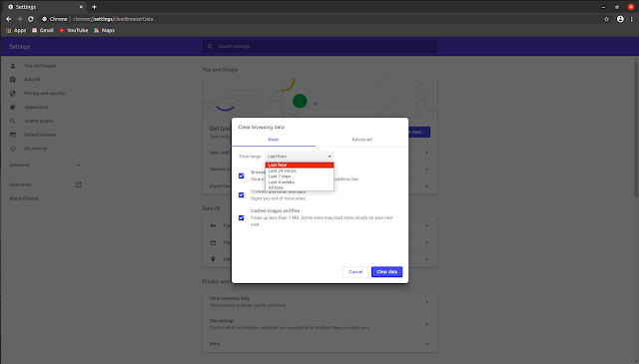The width and height of the screenshot is (639, 364).
Task: Close the Settings tab
Action: [81, 7]
